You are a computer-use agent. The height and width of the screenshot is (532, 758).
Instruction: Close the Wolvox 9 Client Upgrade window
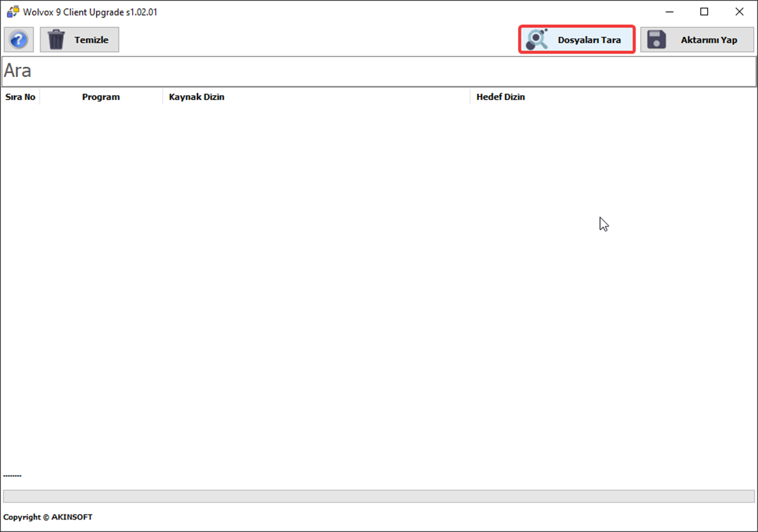[x=740, y=12]
